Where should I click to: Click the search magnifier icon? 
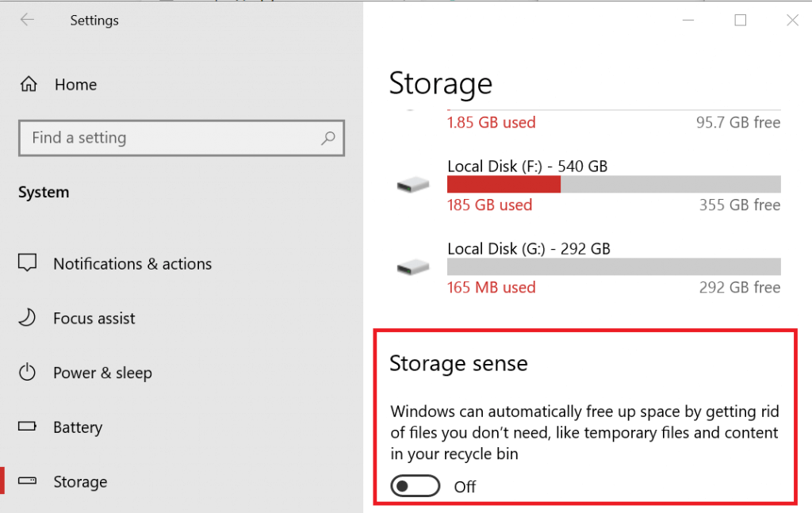[327, 138]
